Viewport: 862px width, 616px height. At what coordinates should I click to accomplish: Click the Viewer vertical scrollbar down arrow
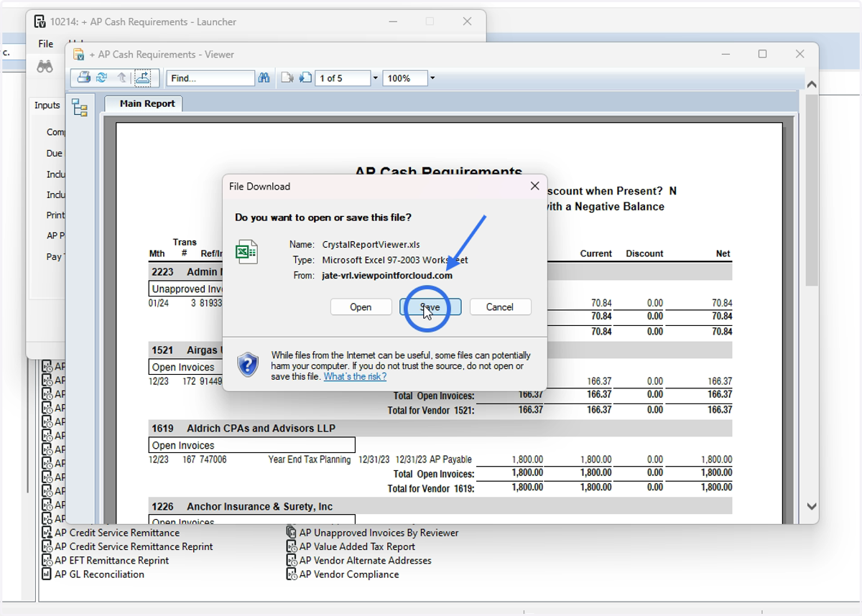coord(812,506)
